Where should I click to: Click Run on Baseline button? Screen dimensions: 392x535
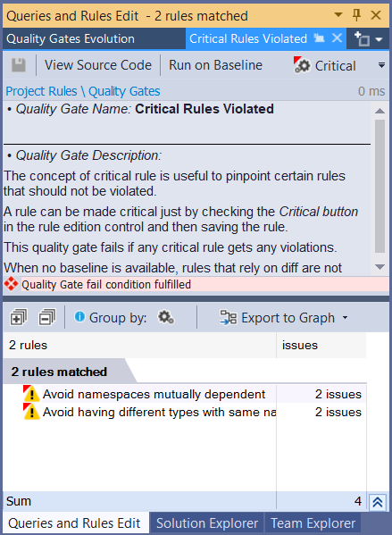[x=215, y=65]
